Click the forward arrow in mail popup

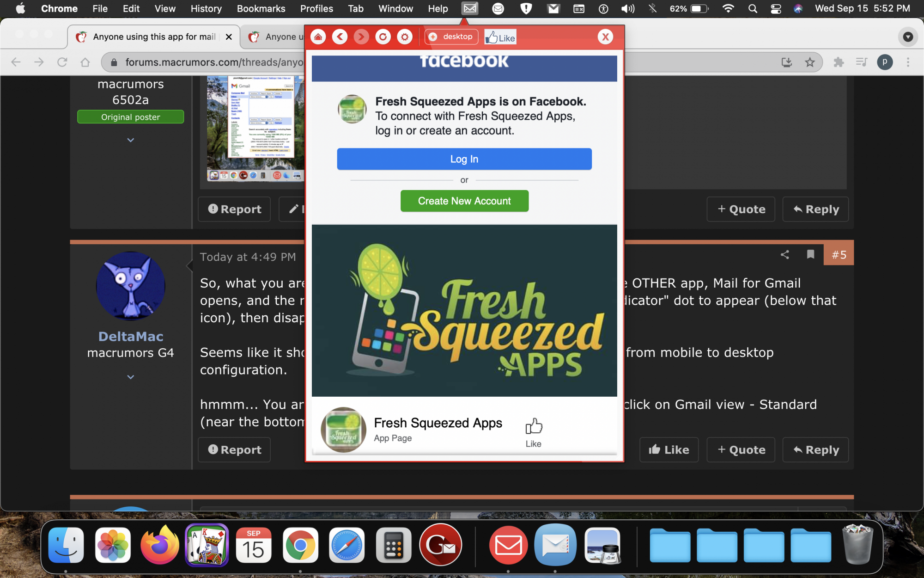[x=361, y=37]
